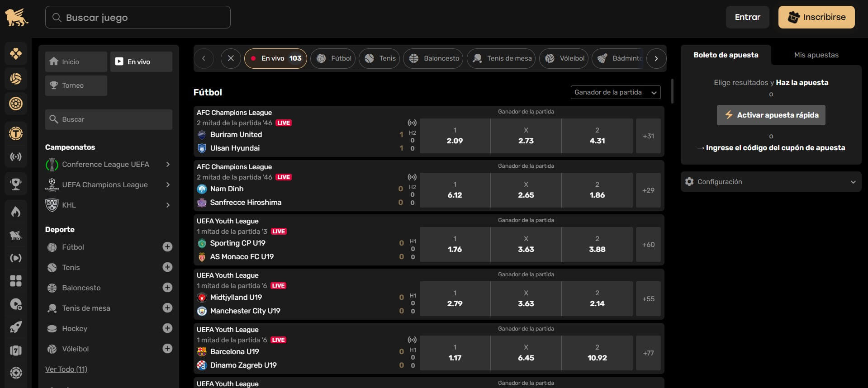The image size is (868, 388).
Task: Click the Hockey puck icon in Deporte list
Action: pos(52,328)
